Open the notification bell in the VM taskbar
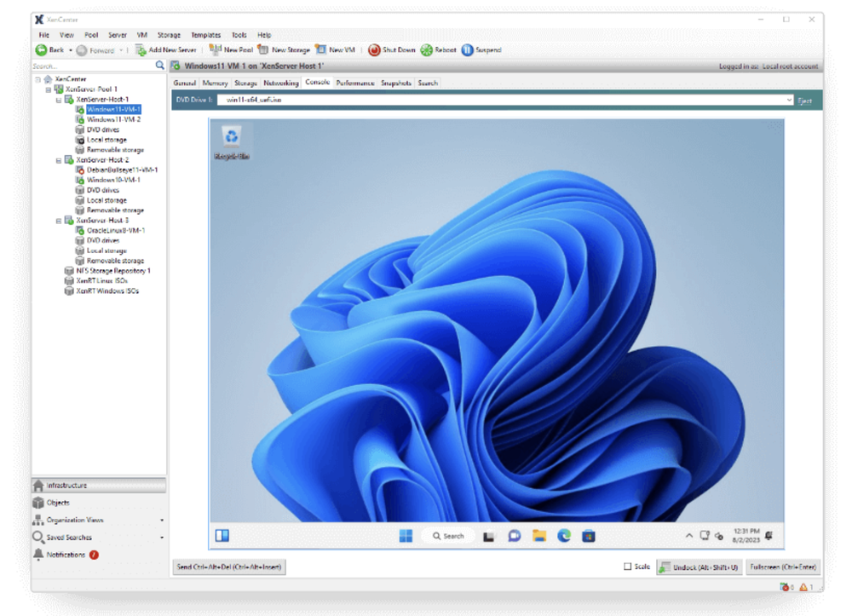 click(x=769, y=536)
